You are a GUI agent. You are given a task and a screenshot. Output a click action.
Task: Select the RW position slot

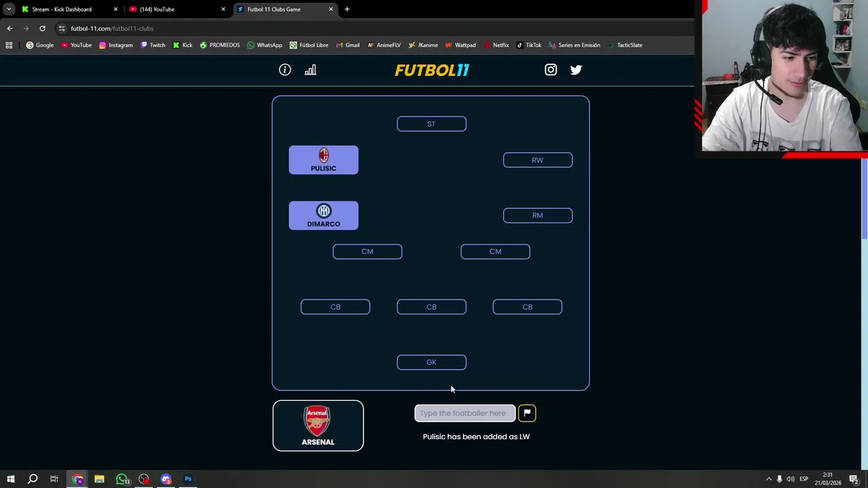pos(538,160)
